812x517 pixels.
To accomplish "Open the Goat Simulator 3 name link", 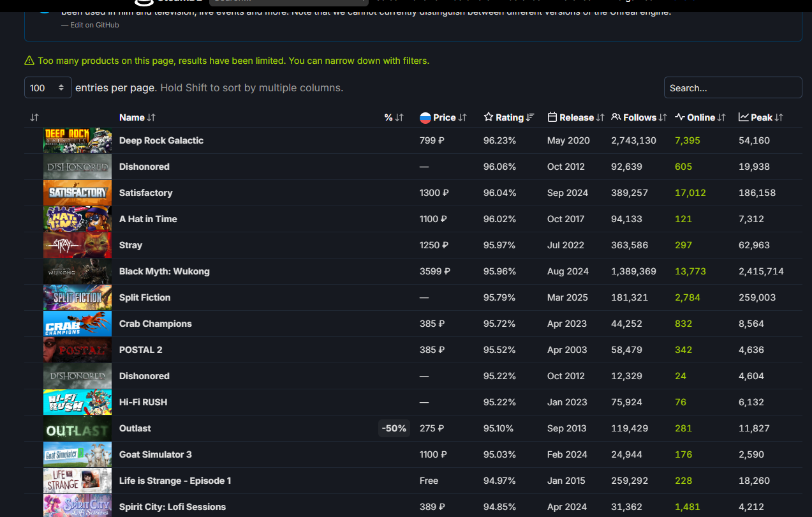I will 156,454.
